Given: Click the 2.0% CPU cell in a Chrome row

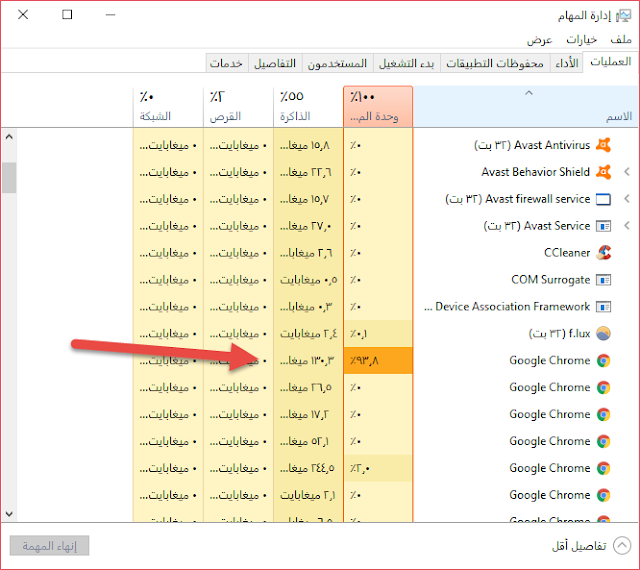Looking at the screenshot, I should click(x=378, y=468).
